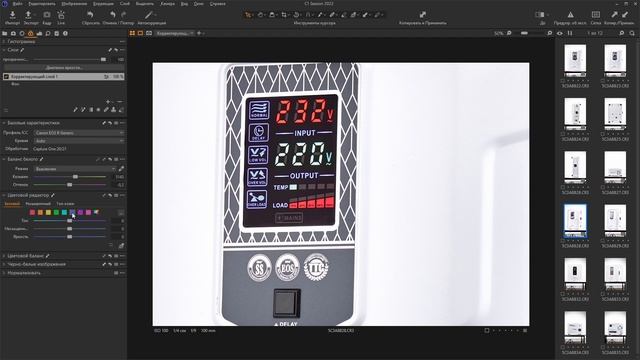This screenshot has width=640, height=360.
Task: Open the Library folder tool tab
Action: pyautogui.click(x=5, y=33)
